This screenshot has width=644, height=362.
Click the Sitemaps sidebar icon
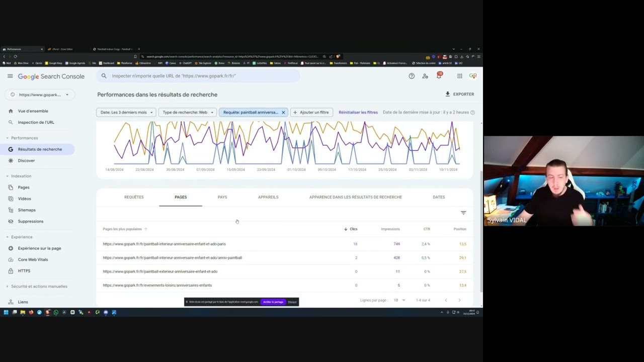pyautogui.click(x=11, y=210)
